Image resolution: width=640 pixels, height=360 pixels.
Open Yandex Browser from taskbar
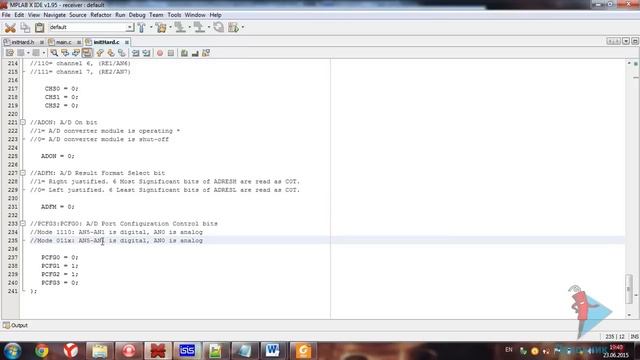coord(71,351)
